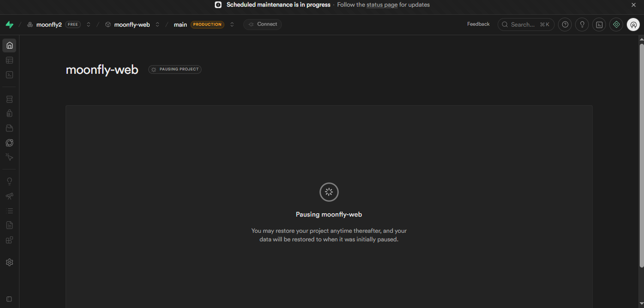Click the scrollbar down arrow
This screenshot has height=308, width=644.
641,303
